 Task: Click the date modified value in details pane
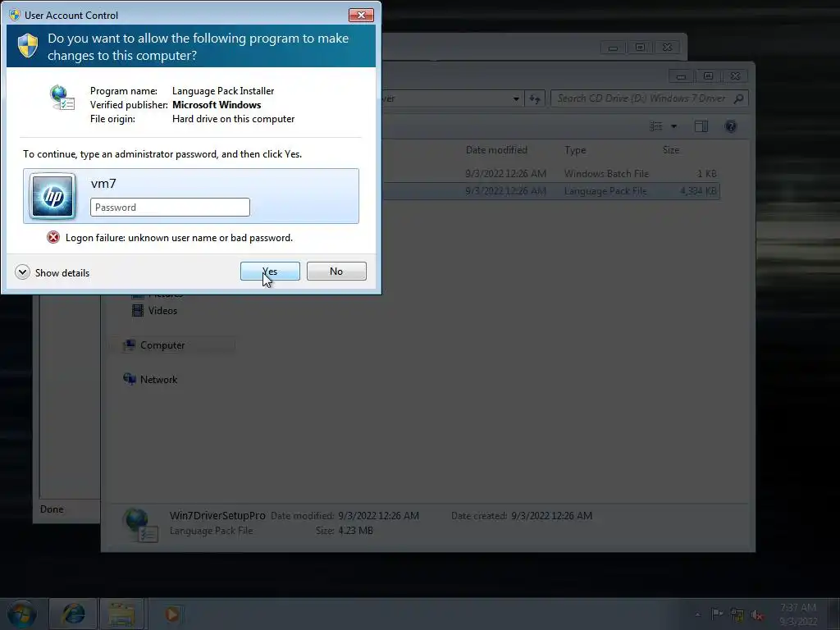(378, 515)
